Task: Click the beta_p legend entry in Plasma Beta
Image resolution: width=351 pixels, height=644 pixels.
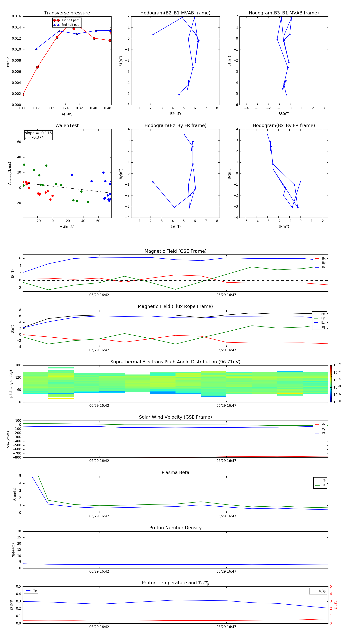Action: click(320, 480)
